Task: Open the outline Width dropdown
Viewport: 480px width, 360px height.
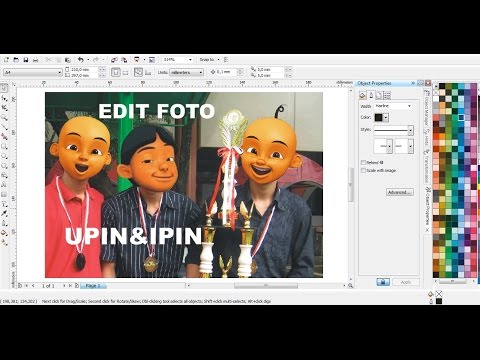Action: tap(409, 106)
